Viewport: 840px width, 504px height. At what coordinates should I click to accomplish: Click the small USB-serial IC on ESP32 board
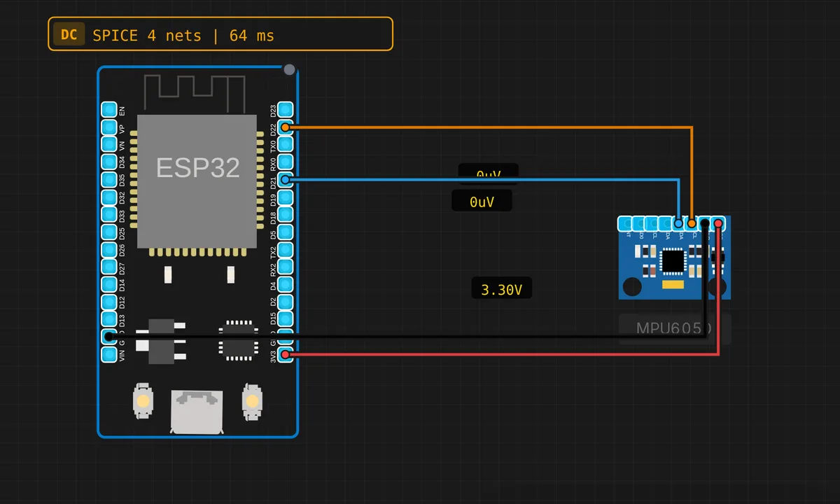(x=239, y=341)
